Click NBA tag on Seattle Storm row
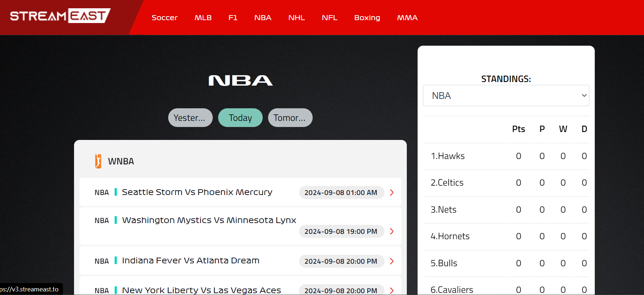The height and width of the screenshot is (295, 644). [102, 192]
